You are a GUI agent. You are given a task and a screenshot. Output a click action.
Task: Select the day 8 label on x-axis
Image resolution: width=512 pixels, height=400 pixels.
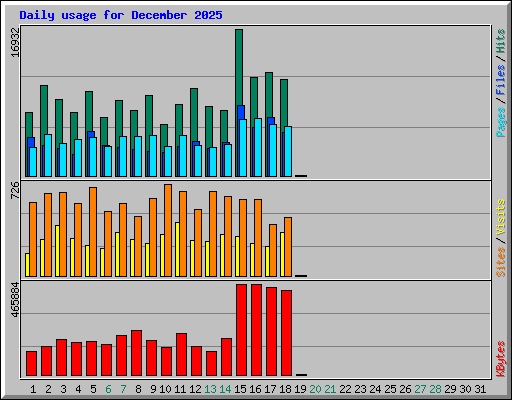point(138,389)
